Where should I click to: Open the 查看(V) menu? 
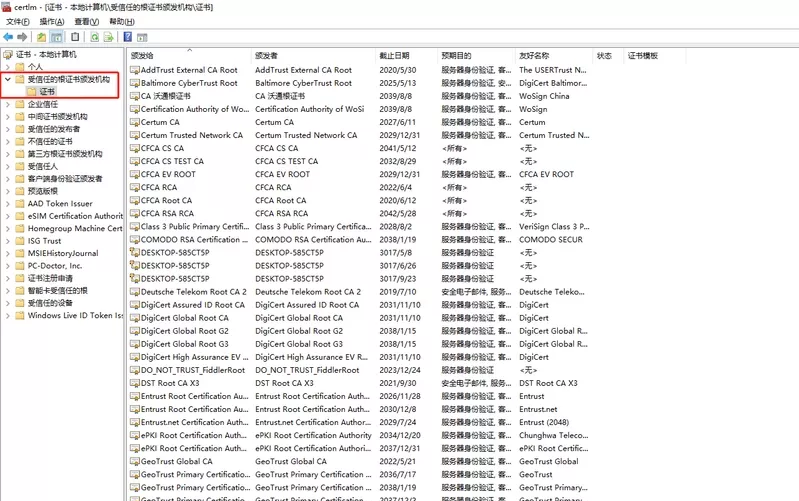[x=87, y=21]
